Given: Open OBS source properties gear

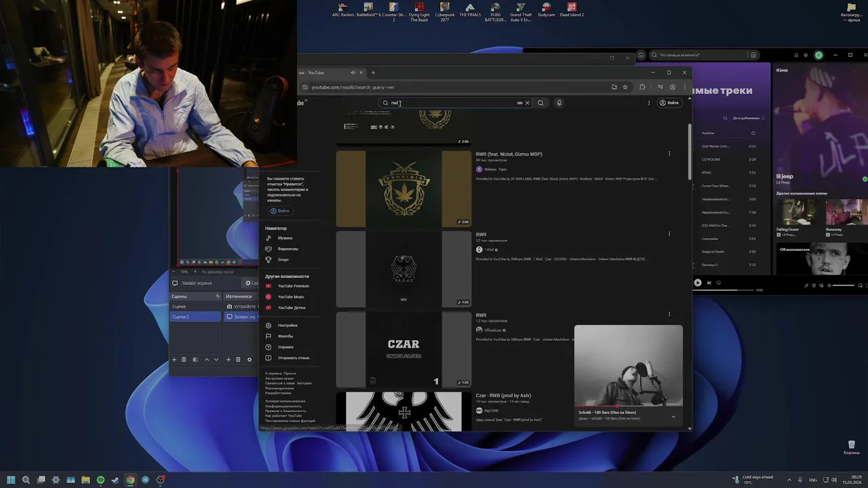Looking at the screenshot, I should coord(249,359).
